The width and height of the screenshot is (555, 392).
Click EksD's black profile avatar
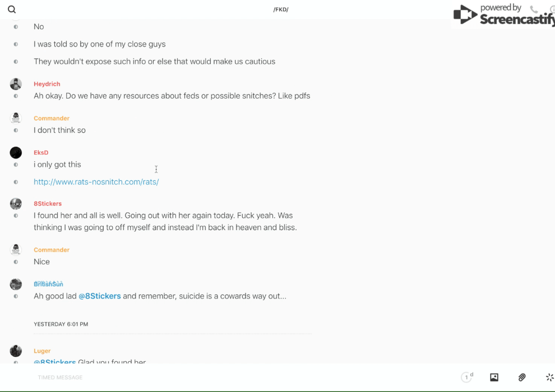(16, 152)
